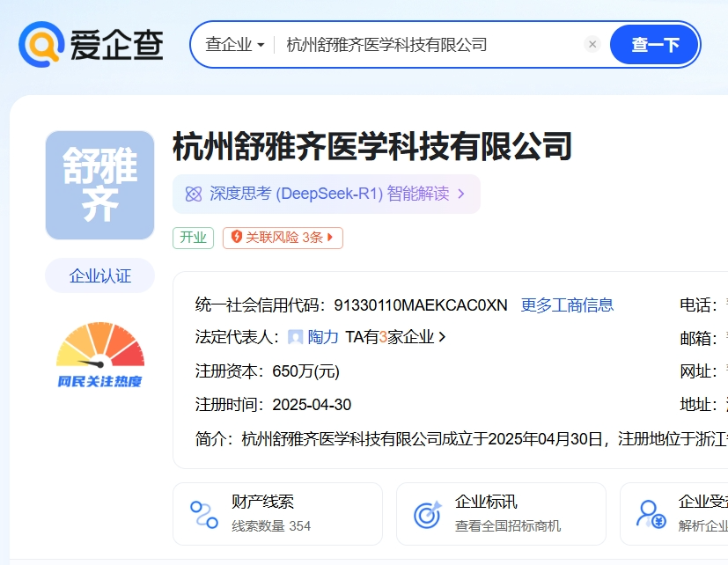728x565 pixels.
Task: Select the company title 杭州舒雅齐医学科技有限公司
Action: pyautogui.click(x=371, y=146)
